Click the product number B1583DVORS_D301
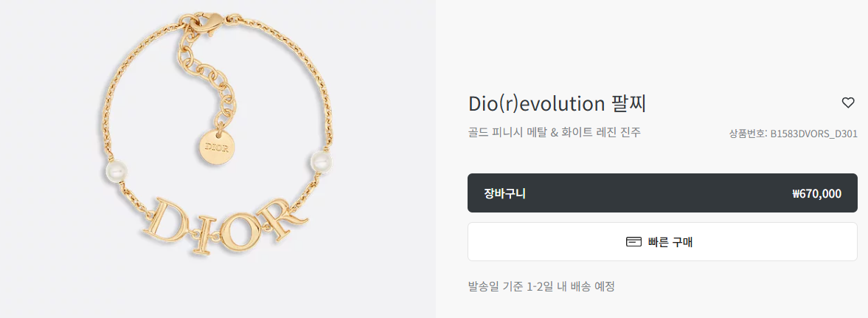Screen dimensions: 868x318 (x=813, y=134)
